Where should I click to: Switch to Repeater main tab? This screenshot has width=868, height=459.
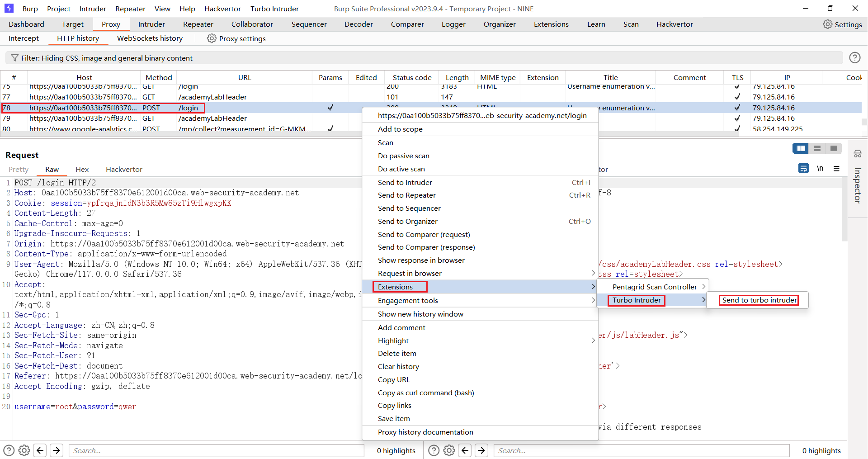pos(198,24)
